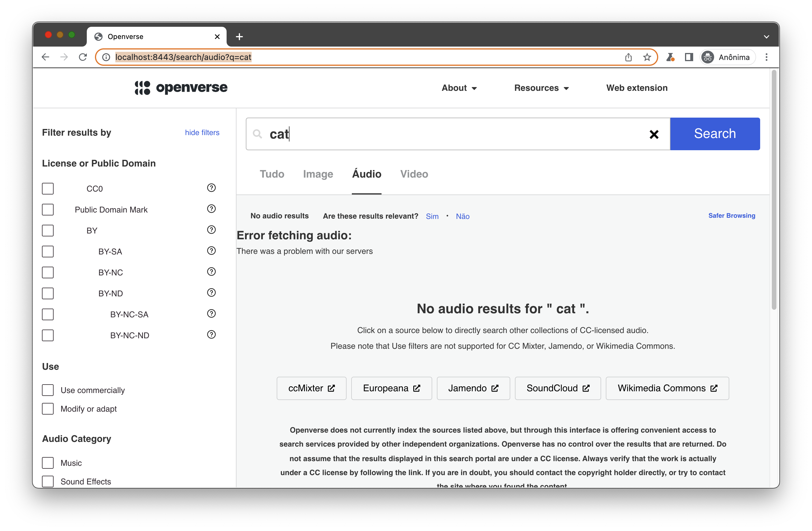This screenshot has width=812, height=531.
Task: Open the Safer Browsing link
Action: tap(732, 215)
